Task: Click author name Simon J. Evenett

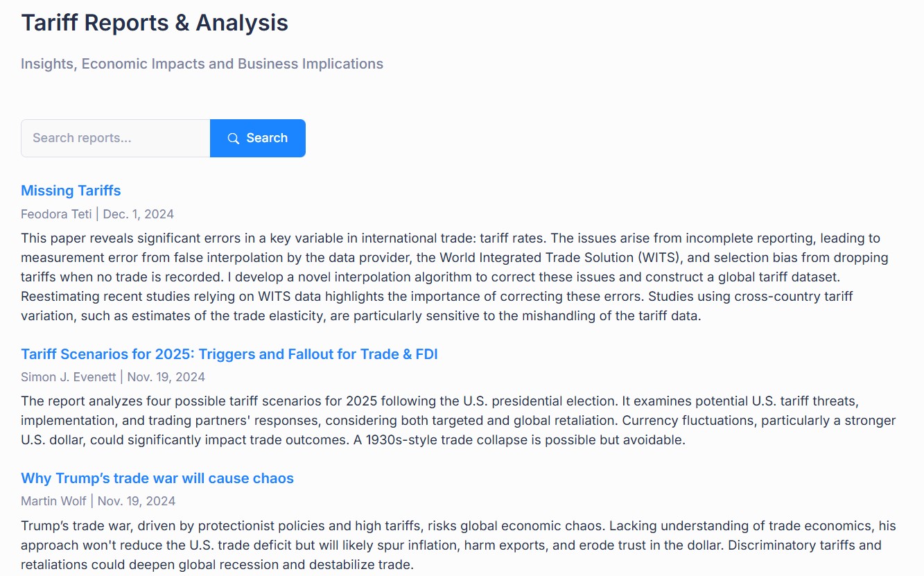Action: coord(68,377)
